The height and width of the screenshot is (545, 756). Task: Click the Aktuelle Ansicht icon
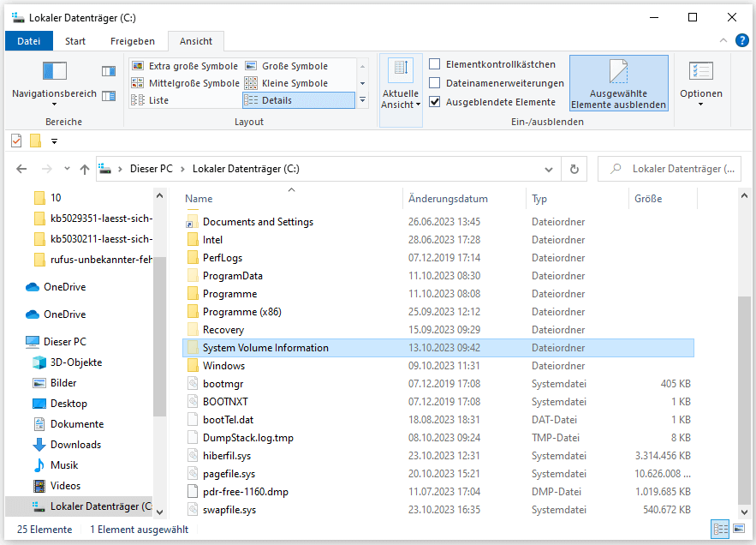click(400, 72)
